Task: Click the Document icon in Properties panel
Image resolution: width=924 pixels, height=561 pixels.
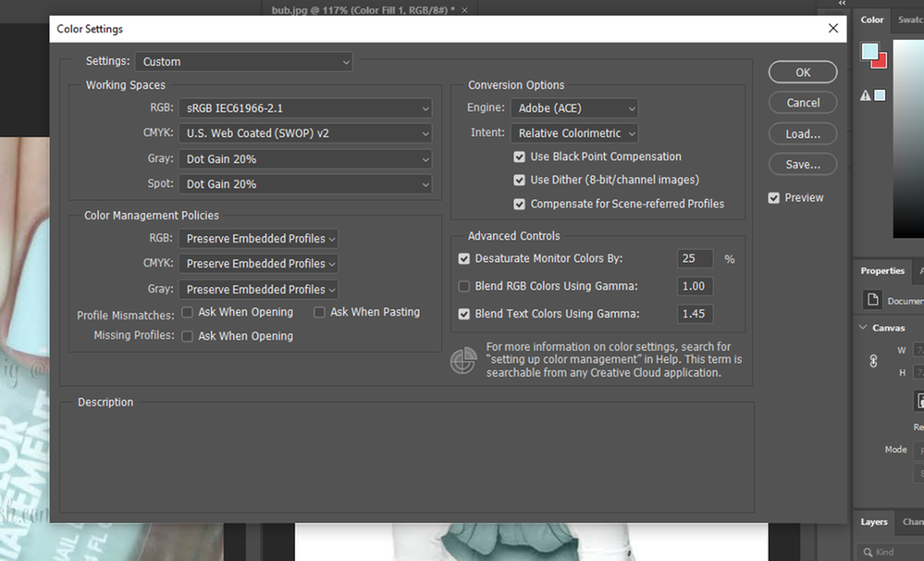Action: 872,300
